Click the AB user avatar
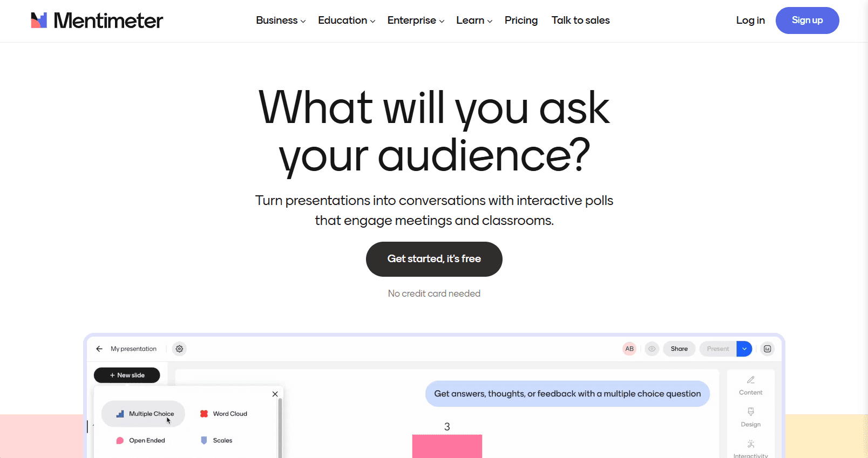 pyautogui.click(x=629, y=349)
